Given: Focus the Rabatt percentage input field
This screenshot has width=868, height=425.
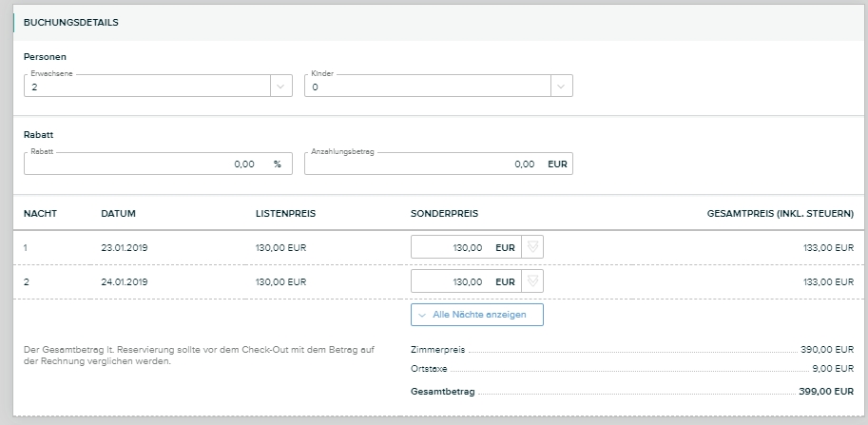Looking at the screenshot, I should pos(143,164).
